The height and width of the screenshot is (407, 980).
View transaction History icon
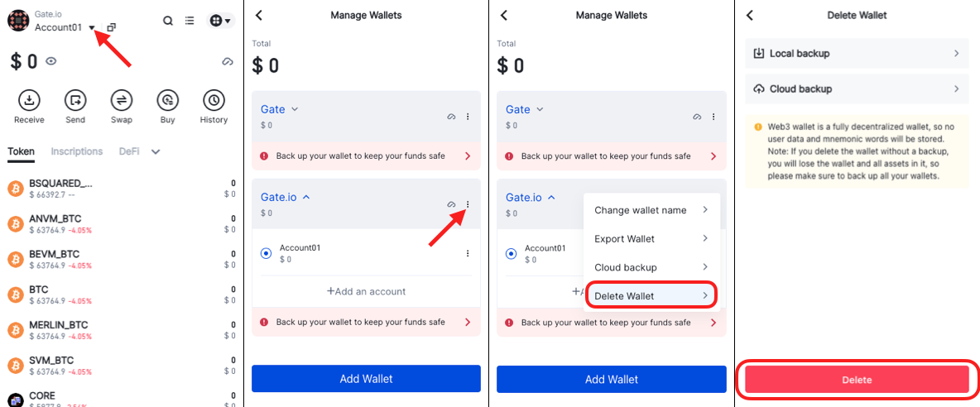214,101
